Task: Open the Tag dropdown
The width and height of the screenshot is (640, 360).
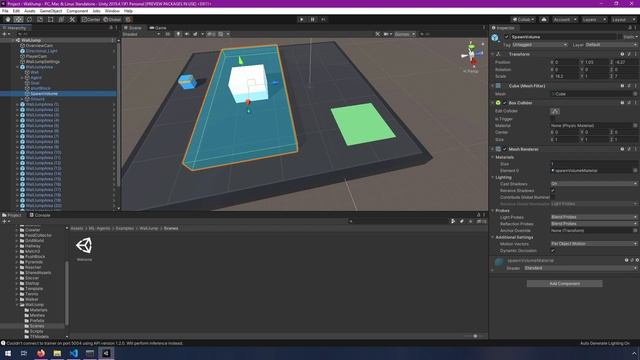Action: pyautogui.click(x=540, y=44)
